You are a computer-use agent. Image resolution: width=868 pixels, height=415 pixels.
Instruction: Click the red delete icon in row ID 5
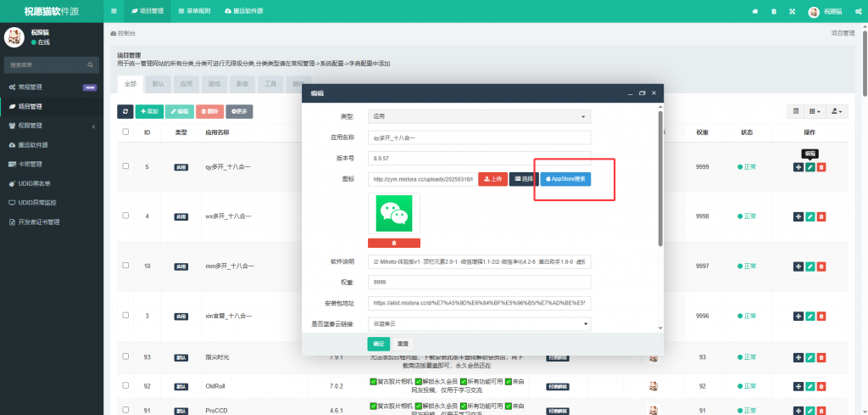821,167
